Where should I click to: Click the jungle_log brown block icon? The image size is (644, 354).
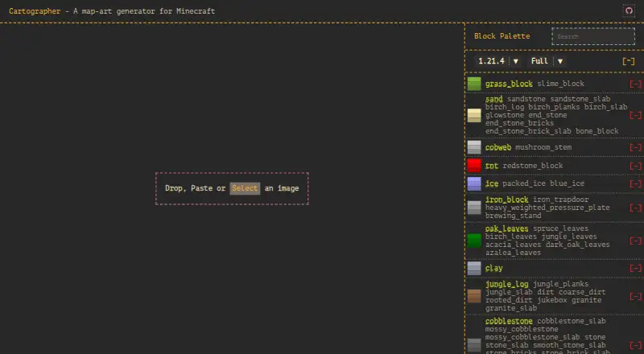pos(474,296)
